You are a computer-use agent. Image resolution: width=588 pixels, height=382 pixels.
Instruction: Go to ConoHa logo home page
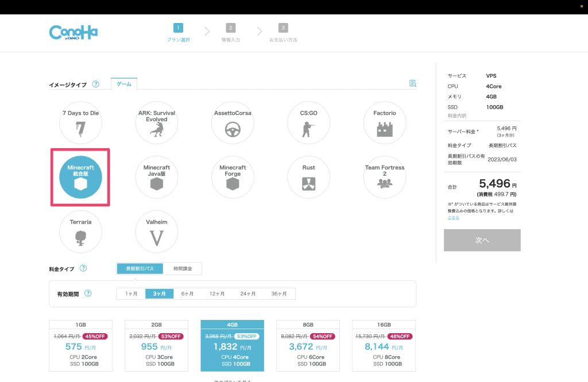(x=73, y=33)
